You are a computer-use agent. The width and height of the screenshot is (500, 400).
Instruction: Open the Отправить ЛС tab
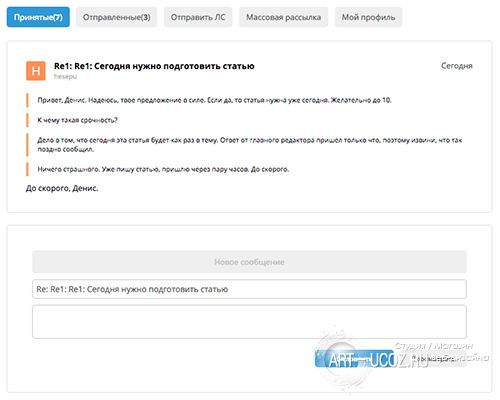pos(198,17)
